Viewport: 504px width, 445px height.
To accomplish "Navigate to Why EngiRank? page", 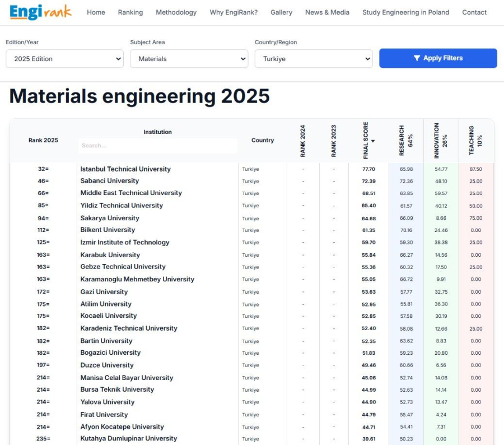I will (234, 12).
